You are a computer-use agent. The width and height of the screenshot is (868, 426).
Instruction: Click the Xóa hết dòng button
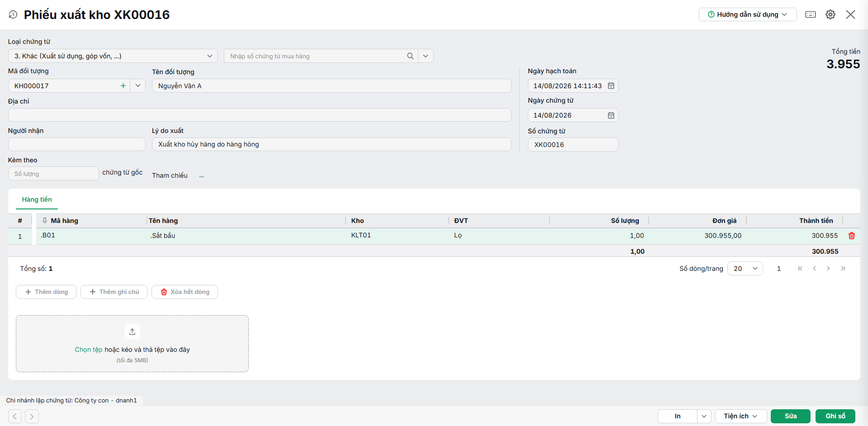[185, 292]
